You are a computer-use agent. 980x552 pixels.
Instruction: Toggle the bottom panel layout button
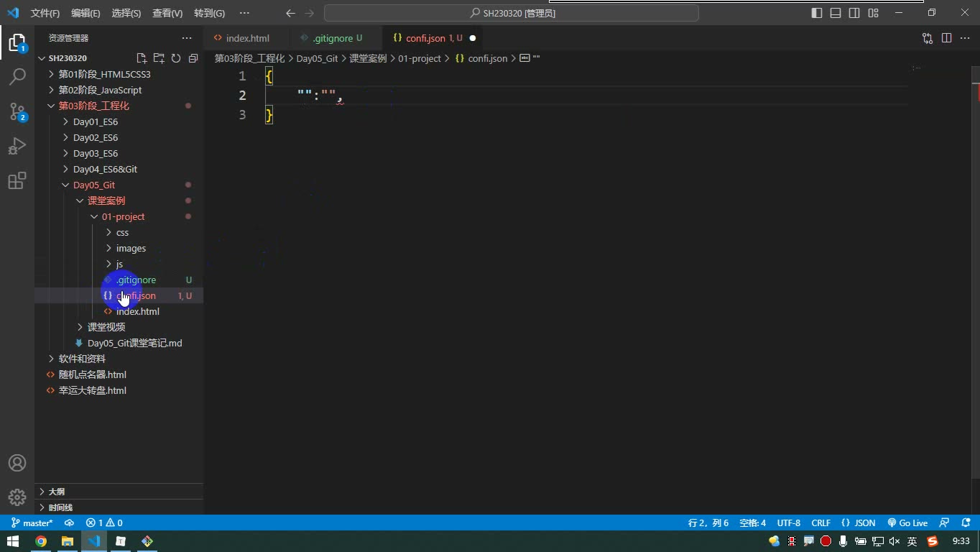pos(836,13)
